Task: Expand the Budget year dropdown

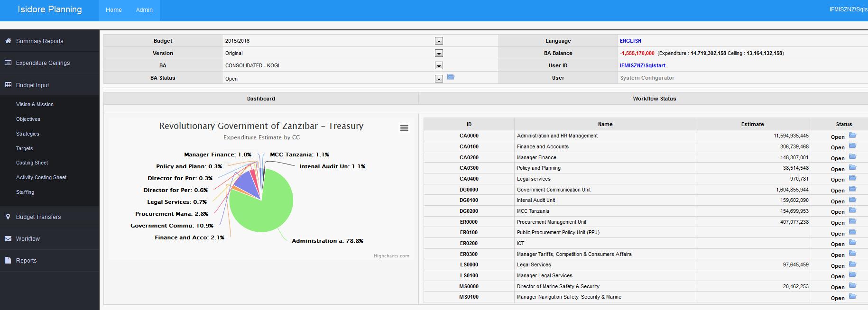Action: click(x=439, y=41)
